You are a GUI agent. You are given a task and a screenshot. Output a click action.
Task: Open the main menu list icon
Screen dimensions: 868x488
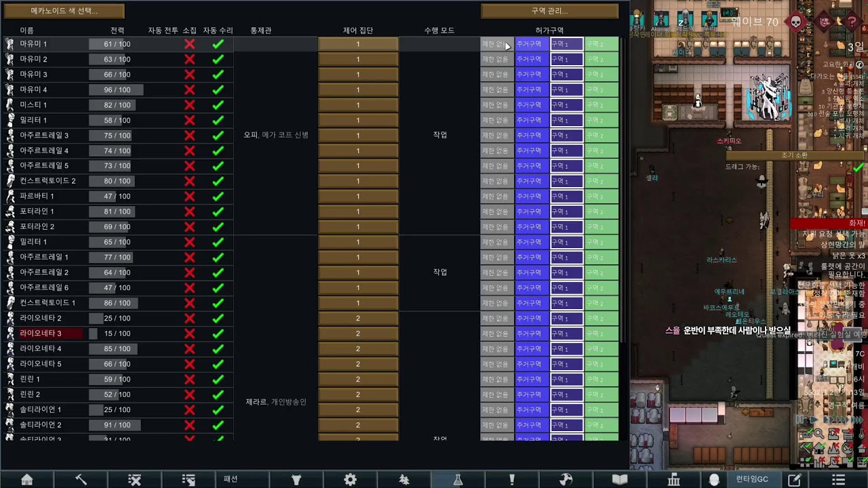pyautogui.click(x=838, y=479)
